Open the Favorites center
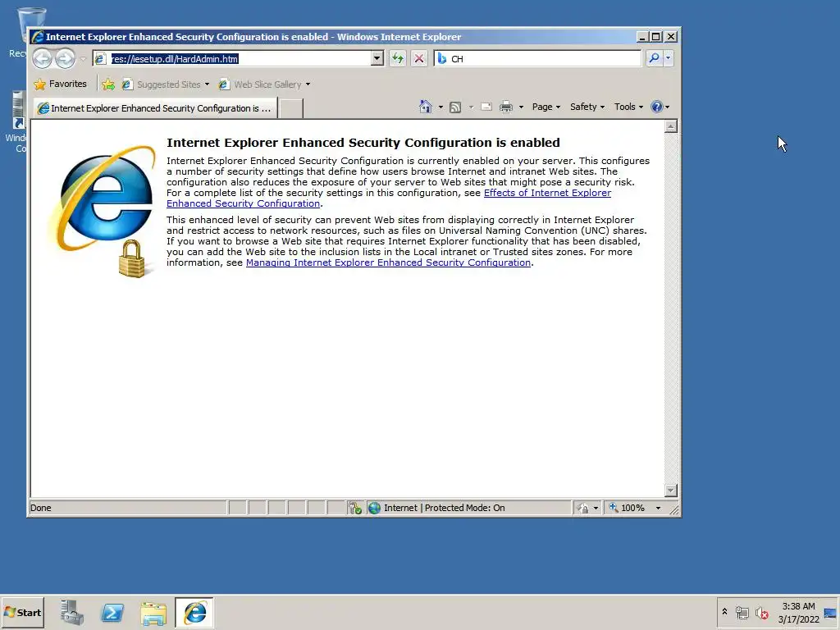Image resolution: width=840 pixels, height=630 pixels. (x=61, y=84)
